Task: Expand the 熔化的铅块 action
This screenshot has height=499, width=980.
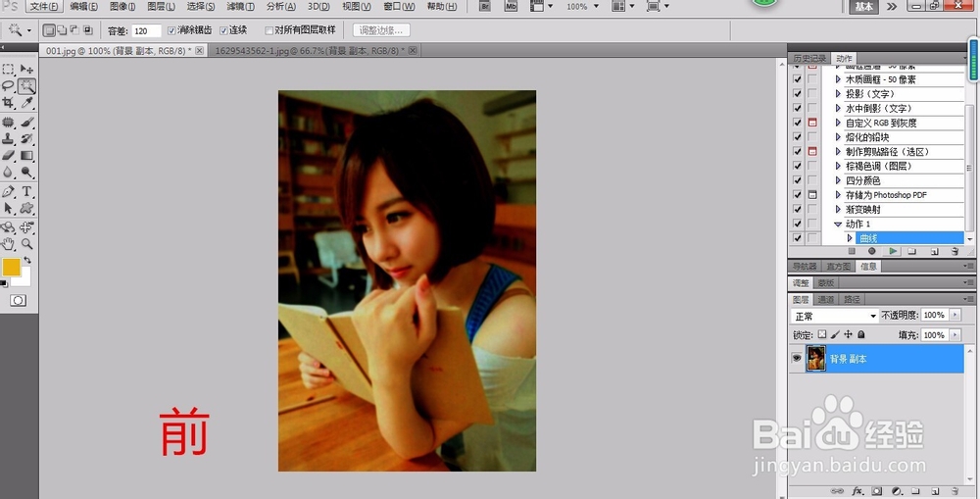Action: tap(838, 137)
